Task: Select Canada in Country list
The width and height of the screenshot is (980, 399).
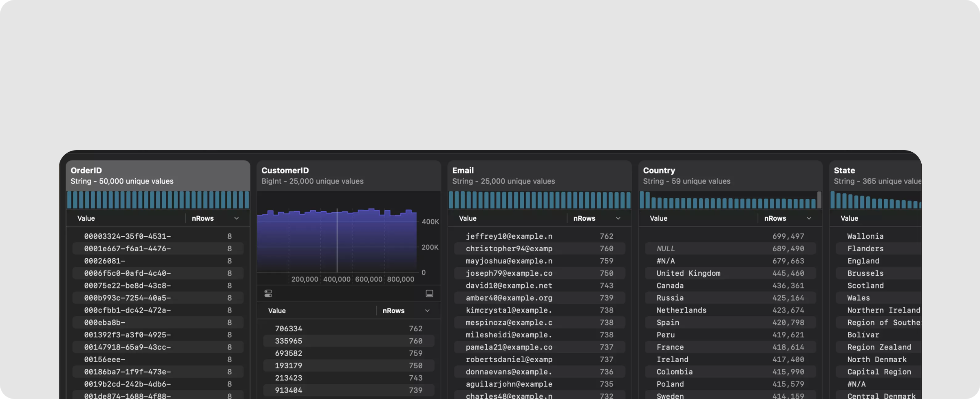Action: 730,286
